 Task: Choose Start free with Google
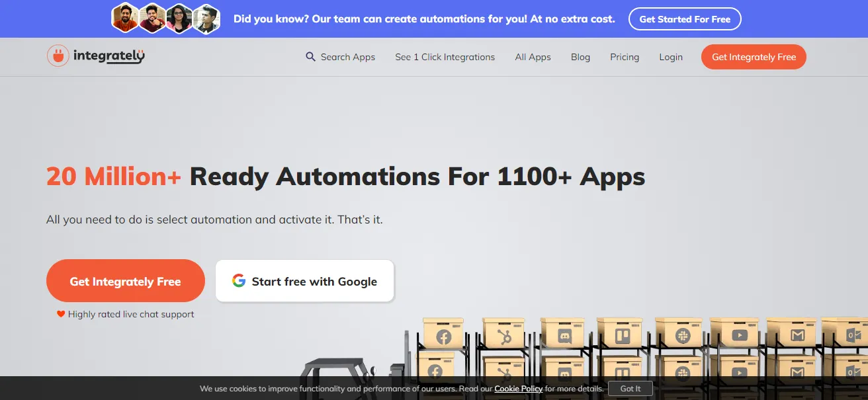304,281
